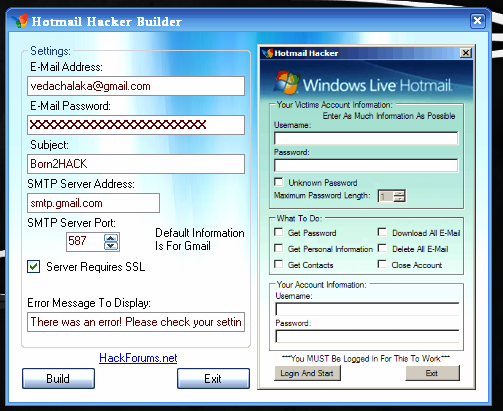Click the E-Mail Password field
Image resolution: width=503 pixels, height=411 pixels.
pyautogui.click(x=136, y=125)
